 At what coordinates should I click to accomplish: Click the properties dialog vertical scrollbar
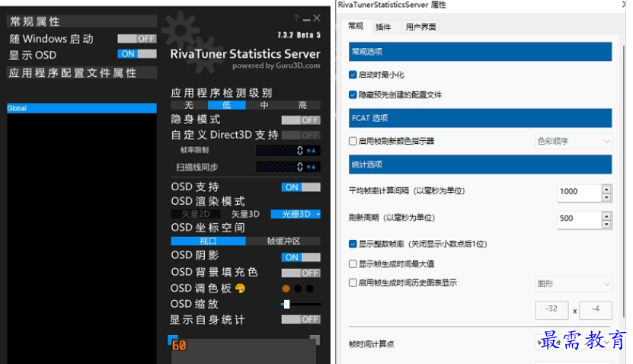[624, 181]
